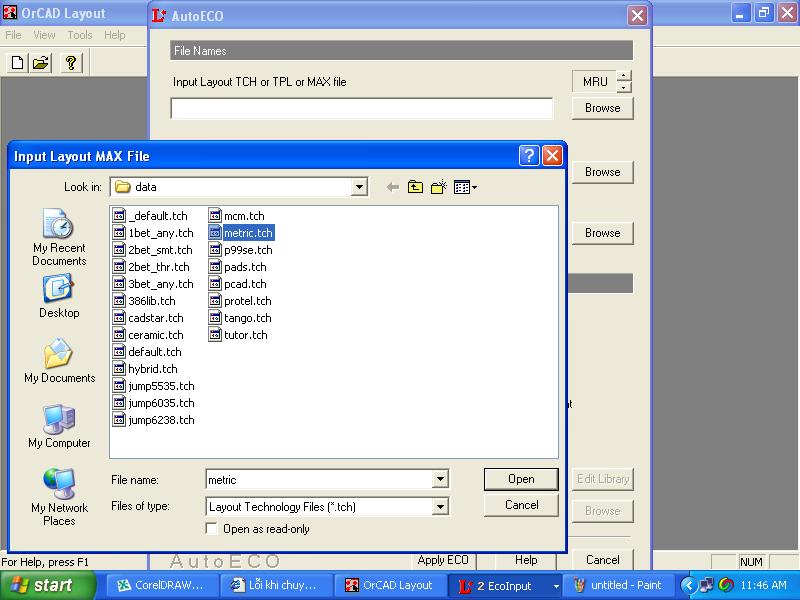
Task: Select default.tch file
Action: 147,352
